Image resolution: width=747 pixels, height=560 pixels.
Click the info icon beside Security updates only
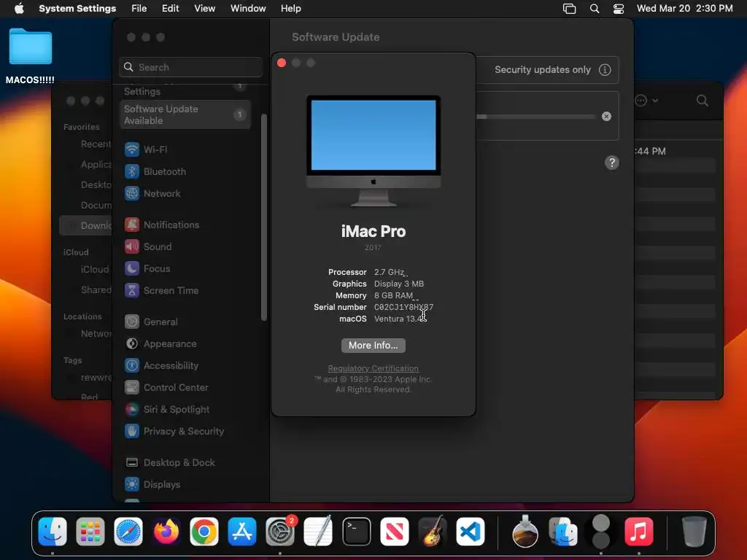[605, 69]
